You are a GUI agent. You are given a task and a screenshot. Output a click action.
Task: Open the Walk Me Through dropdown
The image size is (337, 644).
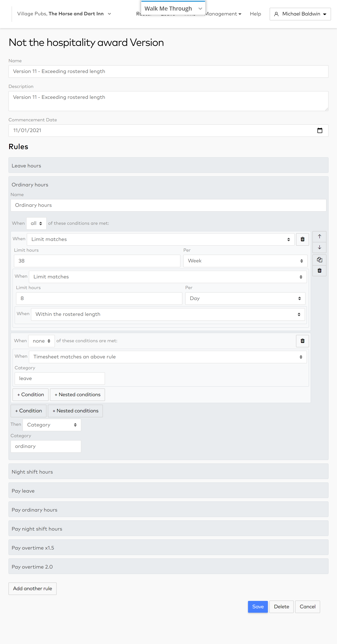[173, 8]
